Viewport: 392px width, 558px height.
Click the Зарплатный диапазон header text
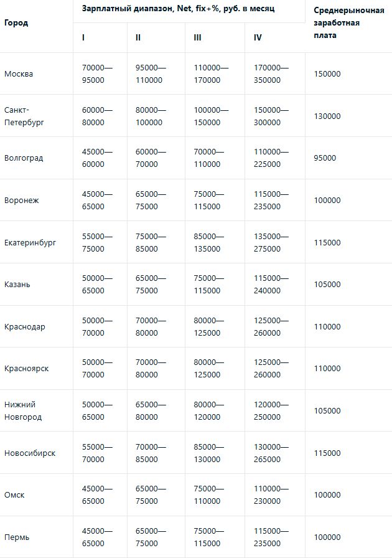click(x=178, y=9)
